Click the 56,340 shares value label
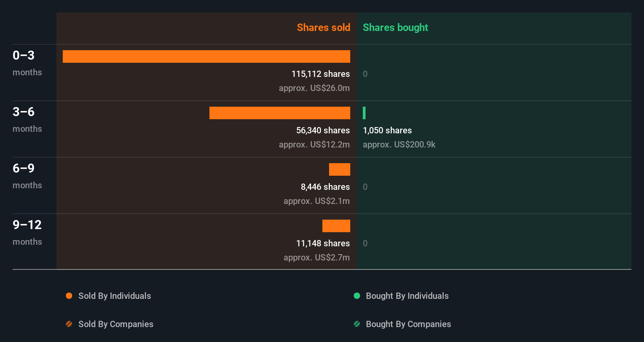This screenshot has width=644, height=342. 323,130
